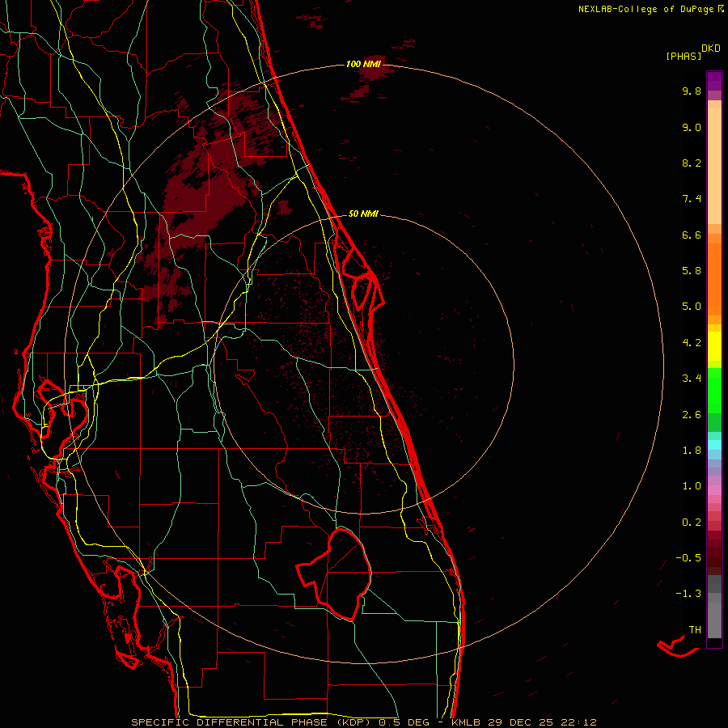
Task: Click the [PHAS] units label
Action: click(684, 56)
